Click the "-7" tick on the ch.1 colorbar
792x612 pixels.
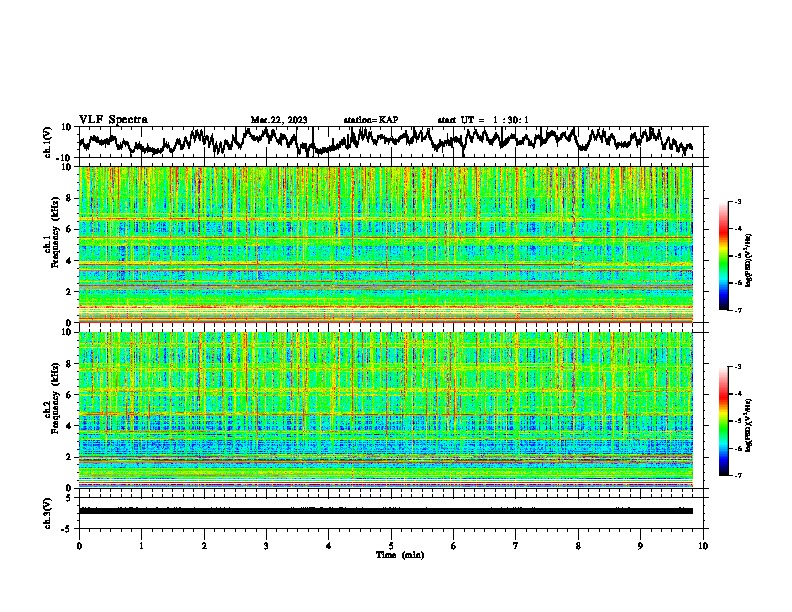tap(738, 310)
